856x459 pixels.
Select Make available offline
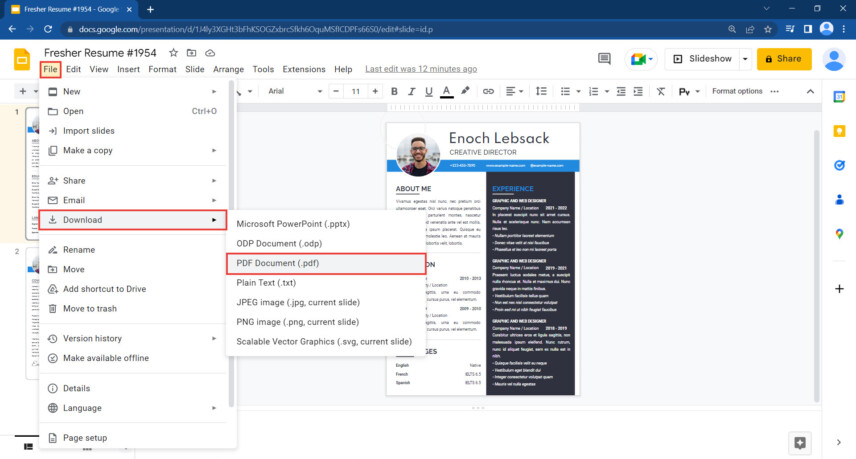pyautogui.click(x=132, y=358)
